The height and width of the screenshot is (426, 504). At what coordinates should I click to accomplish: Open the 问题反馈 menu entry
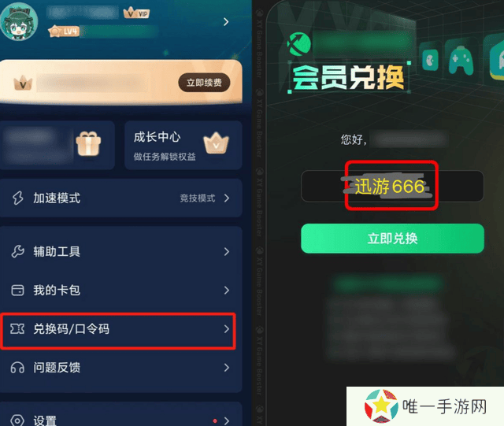click(x=120, y=368)
